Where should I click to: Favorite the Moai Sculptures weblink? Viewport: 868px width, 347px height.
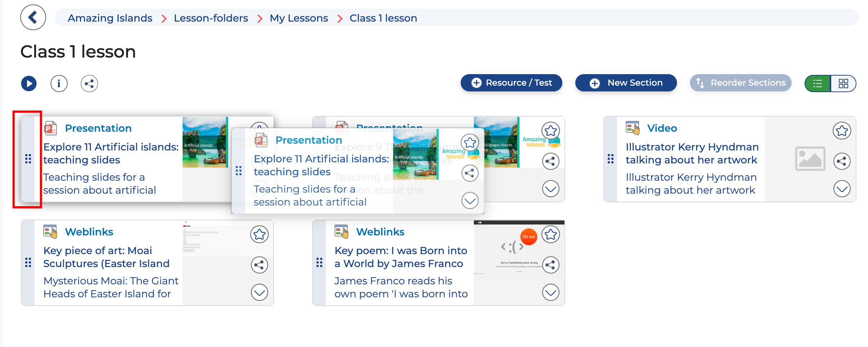pos(259,235)
